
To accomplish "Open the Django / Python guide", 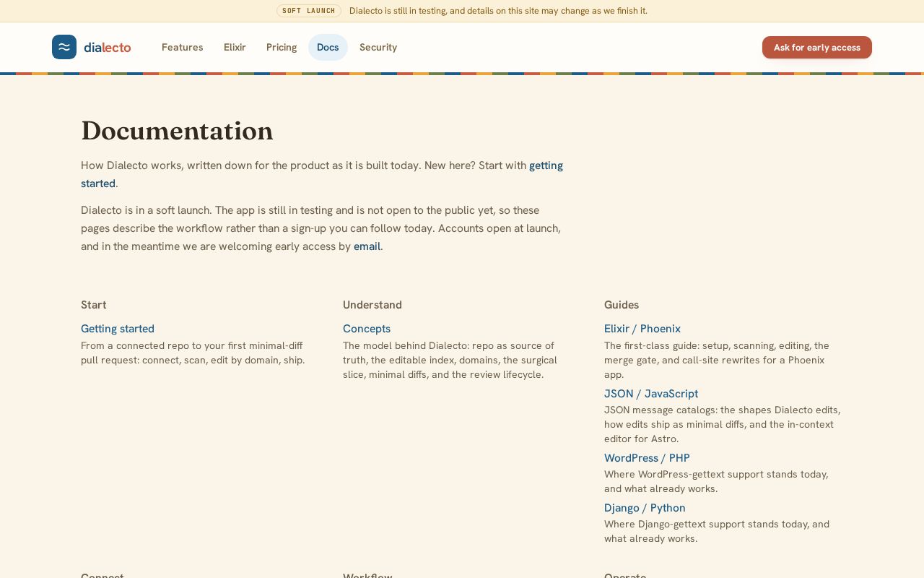I will coord(645,508).
